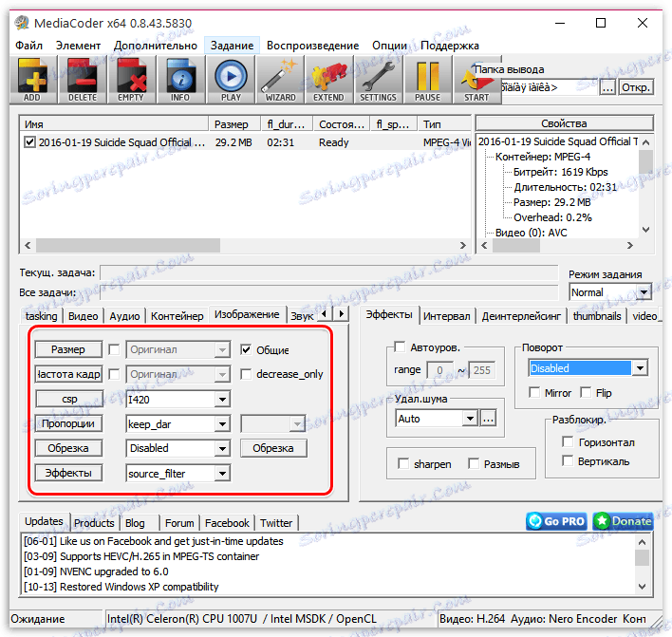This screenshot has width=672, height=637.
Task: Enable the sharpen checkbox
Action: click(x=403, y=463)
